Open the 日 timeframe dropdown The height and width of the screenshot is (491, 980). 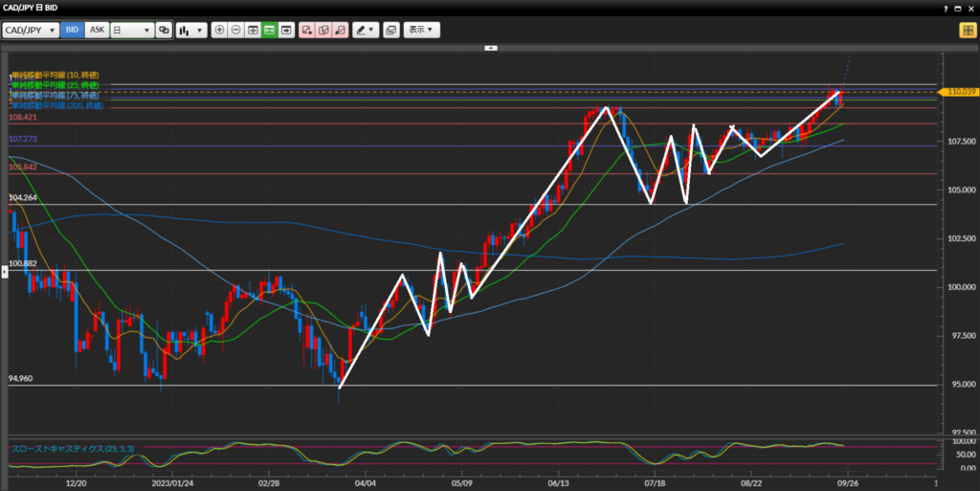click(132, 30)
